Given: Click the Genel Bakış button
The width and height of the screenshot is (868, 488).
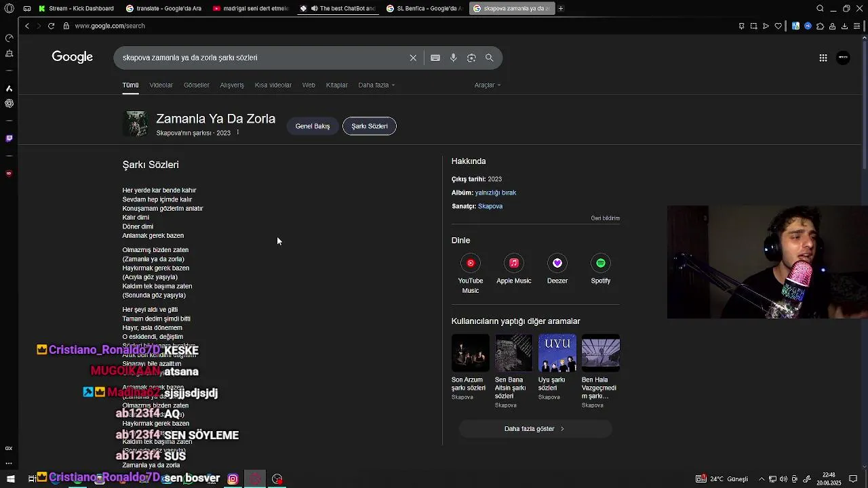Looking at the screenshot, I should (313, 126).
